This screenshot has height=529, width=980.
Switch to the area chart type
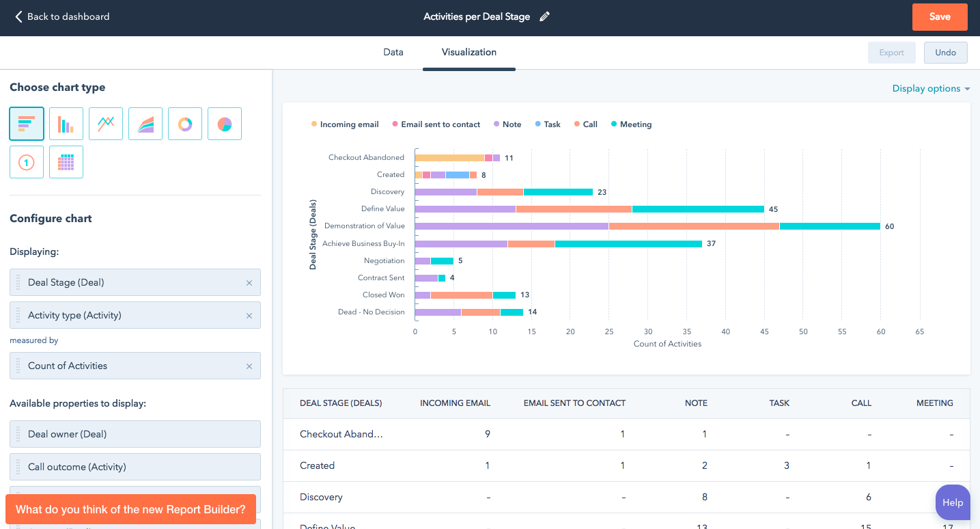tap(145, 124)
